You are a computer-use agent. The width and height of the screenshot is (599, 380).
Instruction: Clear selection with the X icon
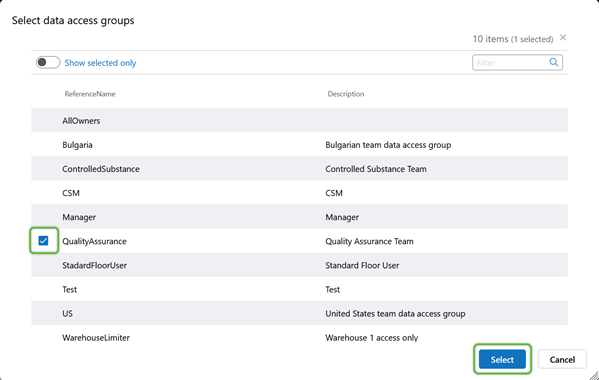click(563, 37)
